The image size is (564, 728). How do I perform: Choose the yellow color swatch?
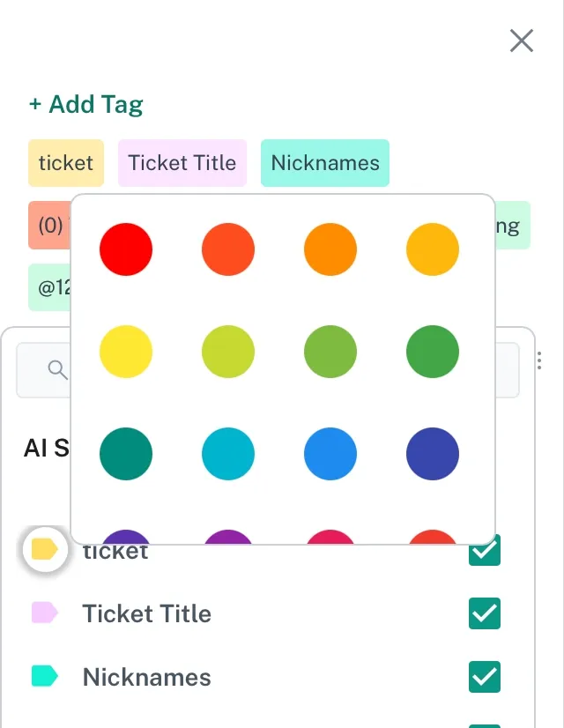coord(126,353)
